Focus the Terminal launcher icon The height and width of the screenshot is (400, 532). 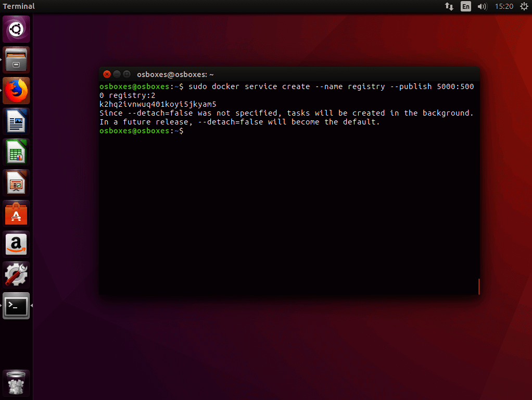[x=17, y=306]
